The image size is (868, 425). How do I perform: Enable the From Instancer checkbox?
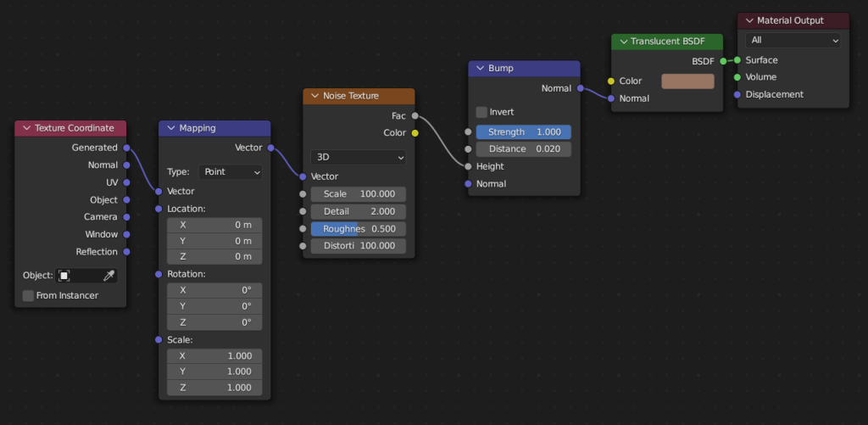29,295
